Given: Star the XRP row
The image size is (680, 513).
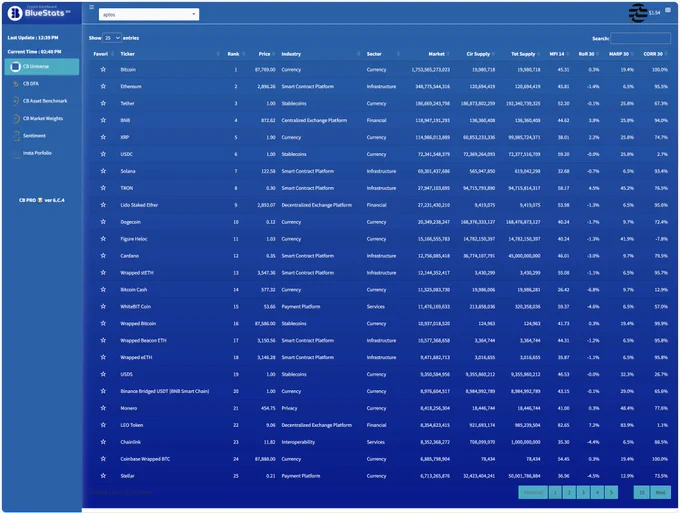Looking at the screenshot, I should click(x=103, y=137).
